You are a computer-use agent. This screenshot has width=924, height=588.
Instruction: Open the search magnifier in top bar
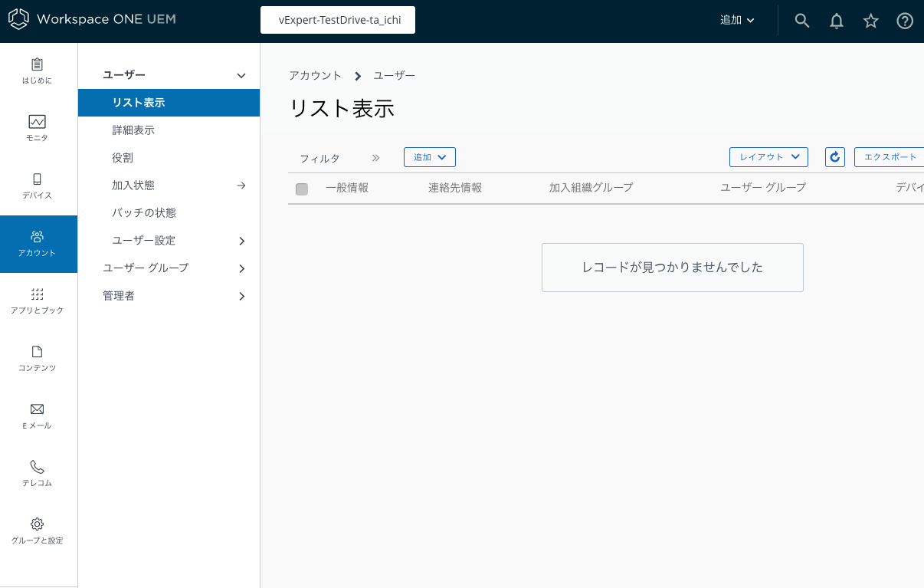pos(801,20)
